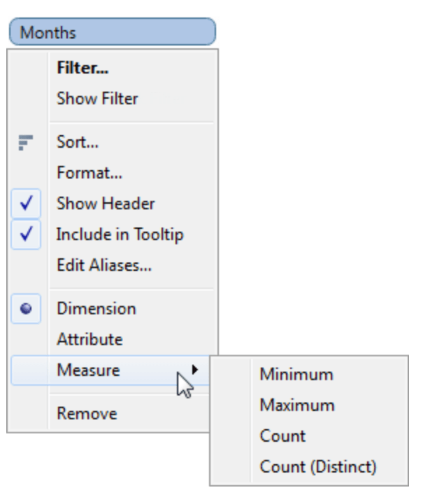Click the Measure menu item
Image resolution: width=421 pixels, height=504 pixels.
(x=88, y=370)
